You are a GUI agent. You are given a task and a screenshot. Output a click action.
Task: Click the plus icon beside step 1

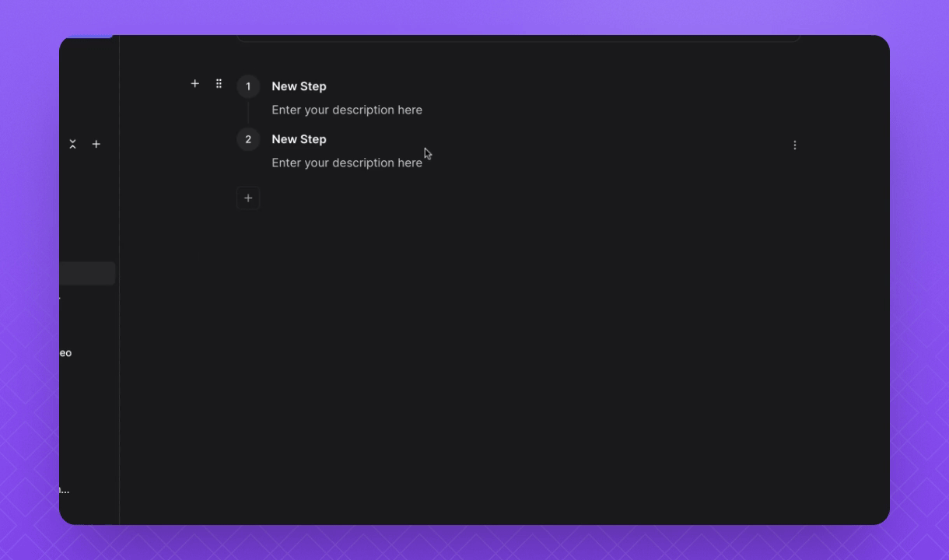195,84
